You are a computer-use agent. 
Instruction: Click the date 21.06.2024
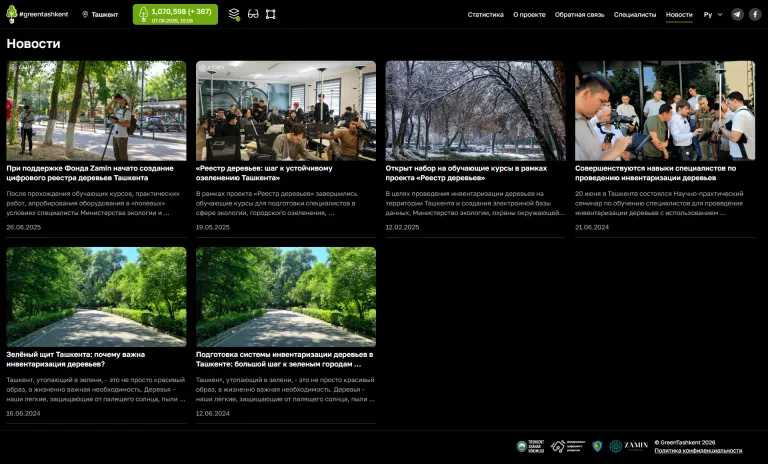point(592,227)
